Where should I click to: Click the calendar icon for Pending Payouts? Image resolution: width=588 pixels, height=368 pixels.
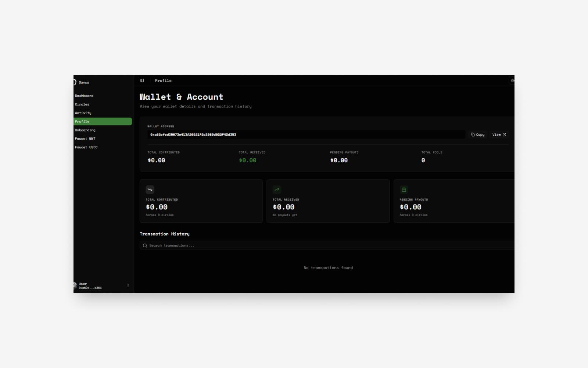coord(404,190)
